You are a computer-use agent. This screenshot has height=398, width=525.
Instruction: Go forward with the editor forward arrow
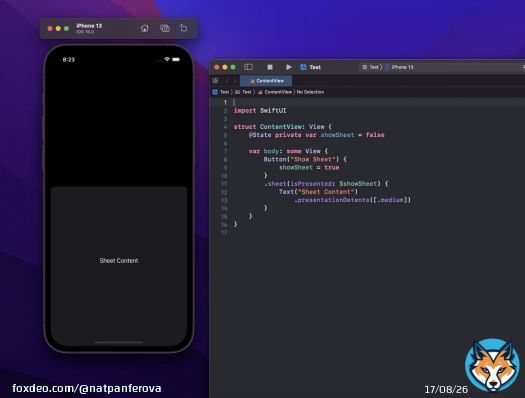pos(234,81)
